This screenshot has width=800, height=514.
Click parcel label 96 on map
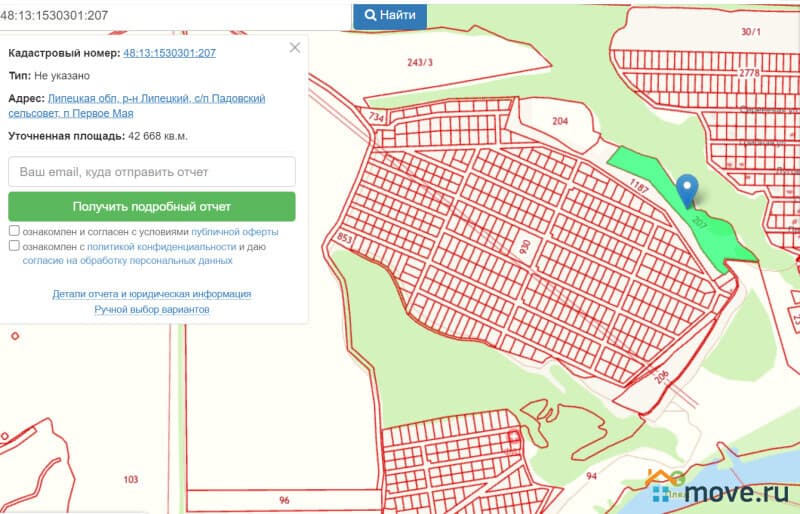(285, 500)
